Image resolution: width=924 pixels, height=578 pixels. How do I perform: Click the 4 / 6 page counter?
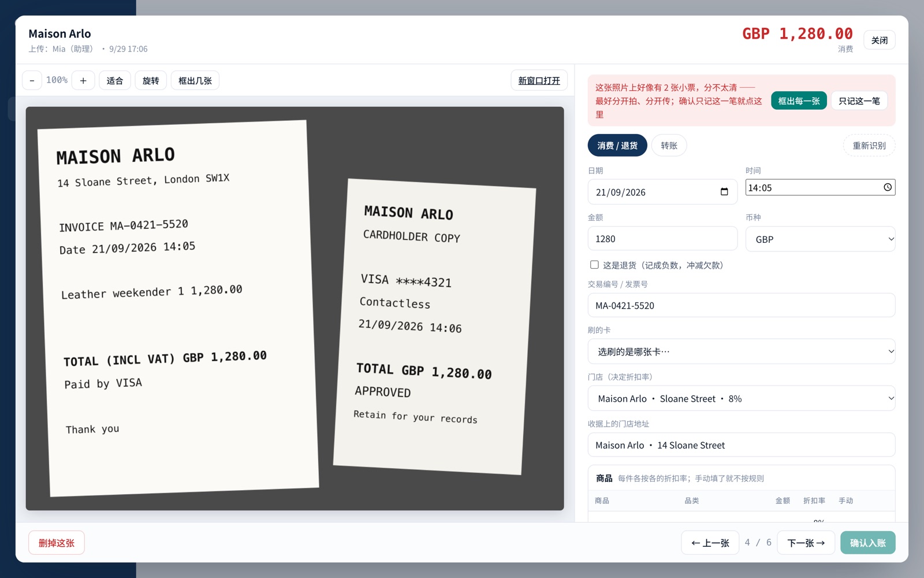[758, 542]
